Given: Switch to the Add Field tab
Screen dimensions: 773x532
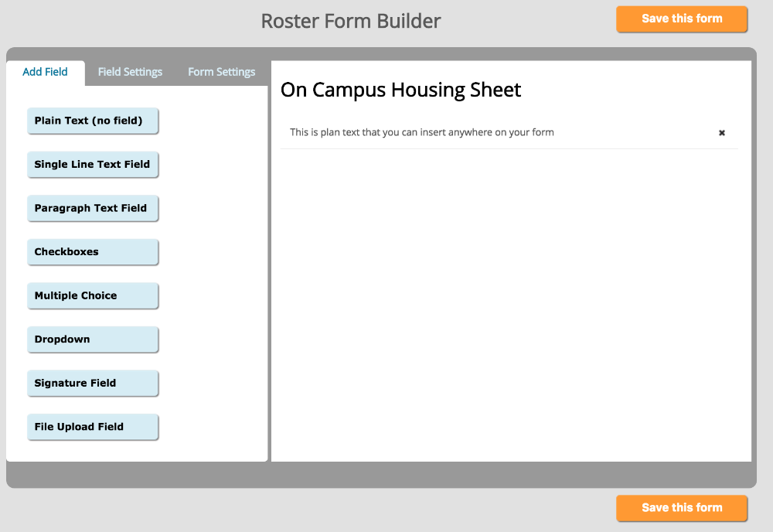Looking at the screenshot, I should click(46, 72).
